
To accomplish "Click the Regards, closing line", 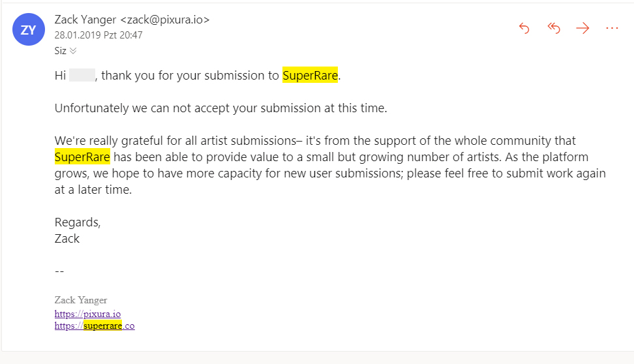I will [x=78, y=222].
